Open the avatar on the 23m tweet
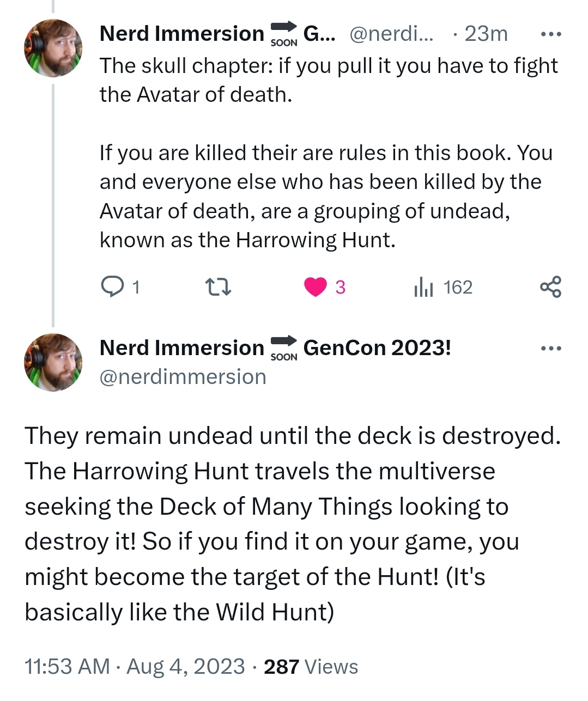 pos(53,48)
